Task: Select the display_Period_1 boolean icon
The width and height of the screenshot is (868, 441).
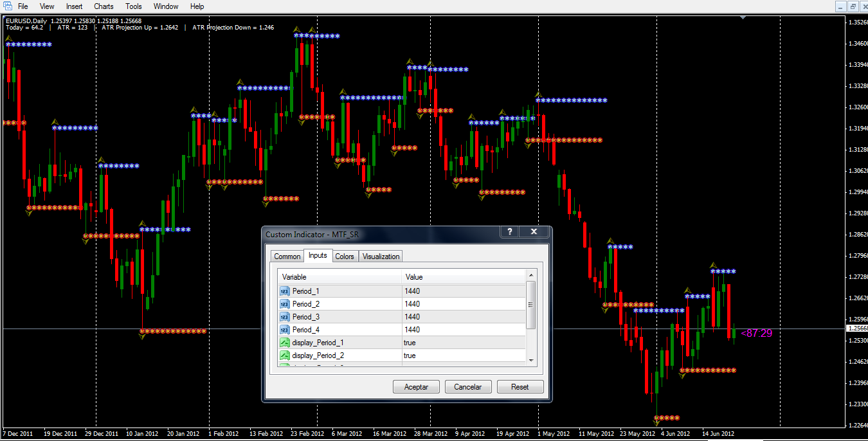Action: tap(285, 343)
